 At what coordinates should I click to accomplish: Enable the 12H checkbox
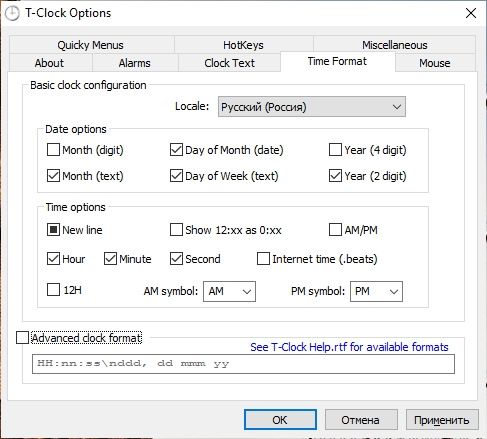pyautogui.click(x=53, y=290)
